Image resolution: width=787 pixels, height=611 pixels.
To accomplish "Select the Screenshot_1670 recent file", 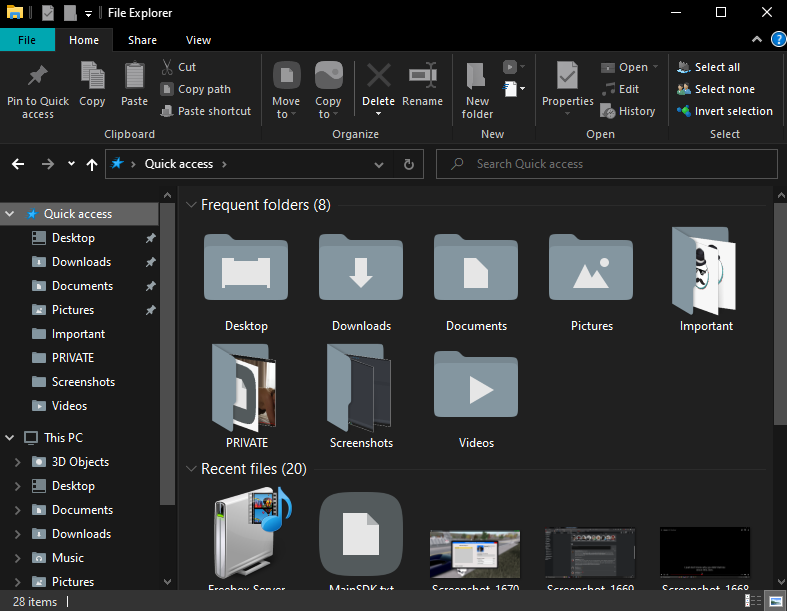I will pyautogui.click(x=475, y=559).
